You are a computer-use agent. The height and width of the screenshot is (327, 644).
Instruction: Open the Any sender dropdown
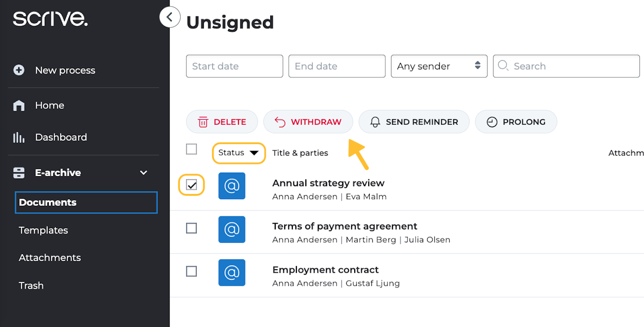439,66
